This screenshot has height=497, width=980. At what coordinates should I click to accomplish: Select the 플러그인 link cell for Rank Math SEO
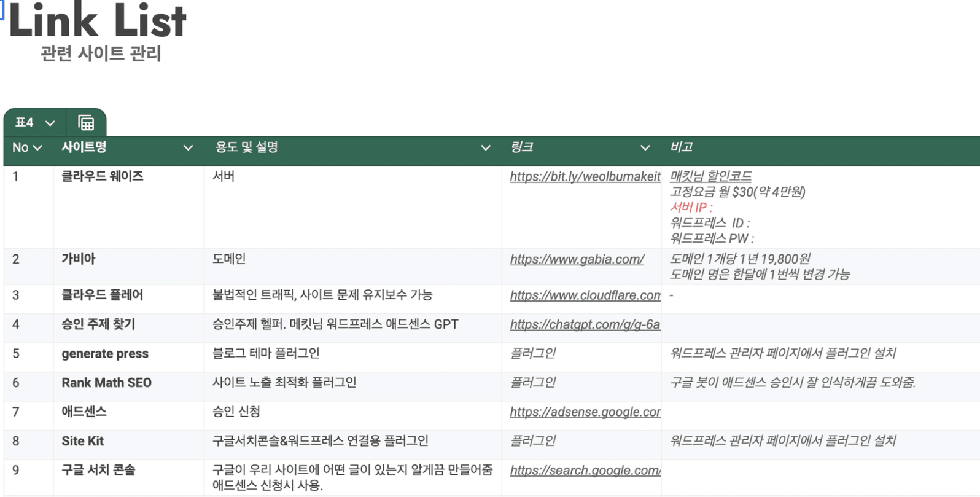click(x=581, y=386)
